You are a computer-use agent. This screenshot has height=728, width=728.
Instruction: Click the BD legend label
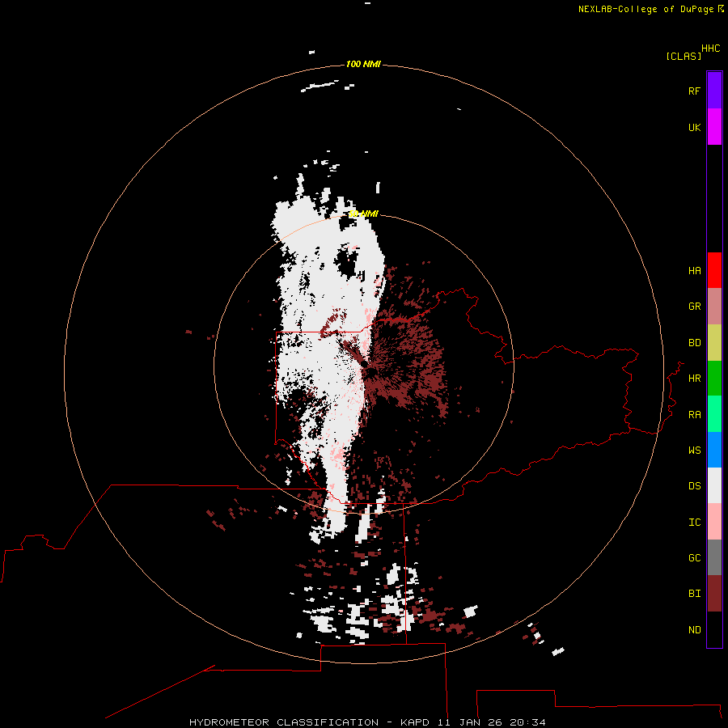pos(695,343)
